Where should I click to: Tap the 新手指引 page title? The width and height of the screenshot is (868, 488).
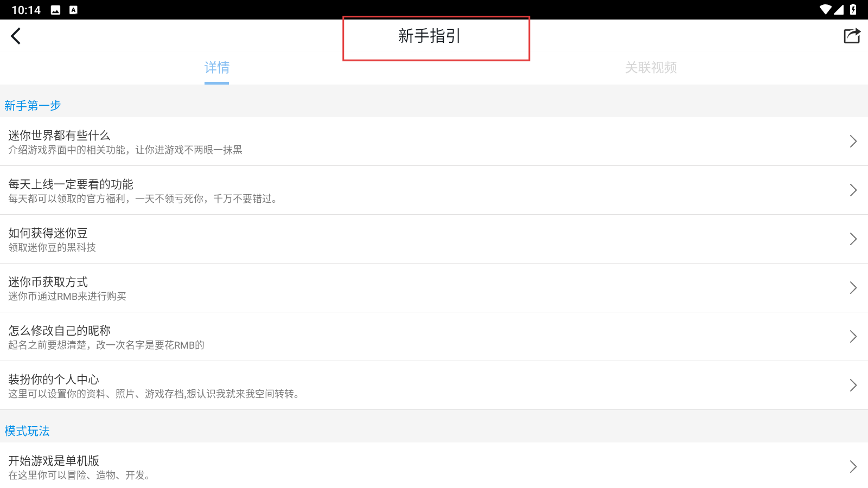(430, 36)
